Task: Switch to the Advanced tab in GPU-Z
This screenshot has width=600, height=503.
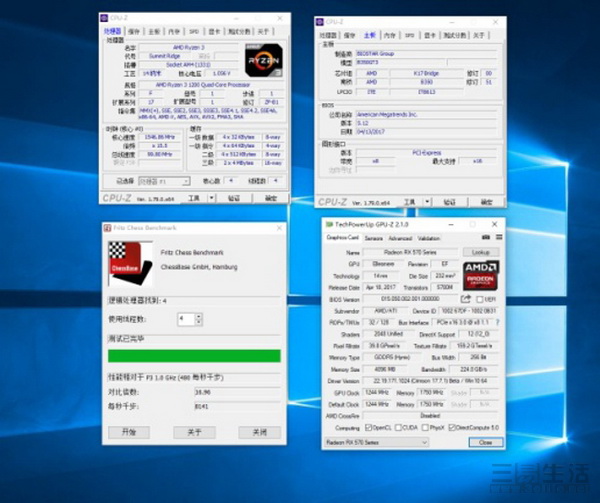Action: pyautogui.click(x=400, y=238)
